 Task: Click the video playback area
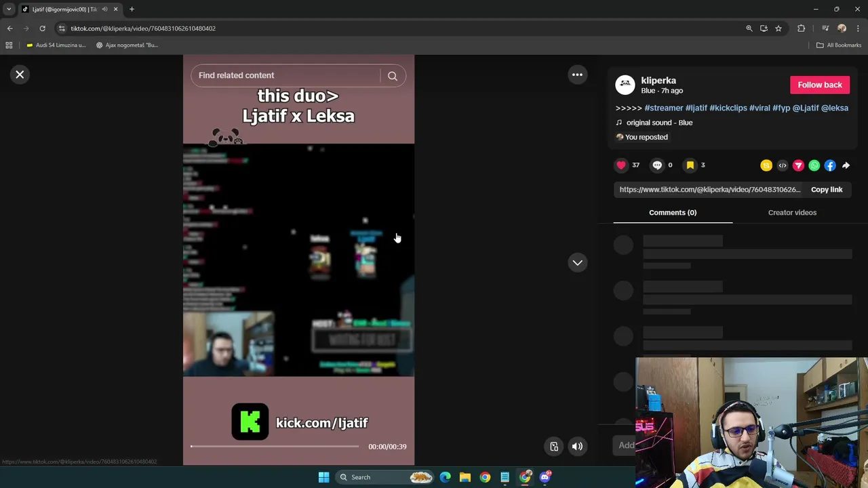(x=298, y=260)
